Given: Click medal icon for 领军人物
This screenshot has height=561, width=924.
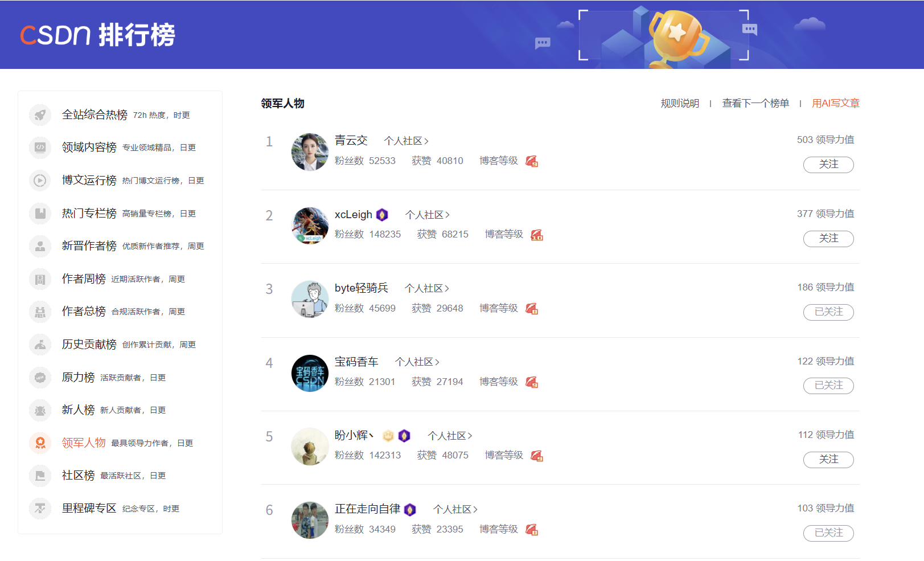Looking at the screenshot, I should click(x=40, y=443).
